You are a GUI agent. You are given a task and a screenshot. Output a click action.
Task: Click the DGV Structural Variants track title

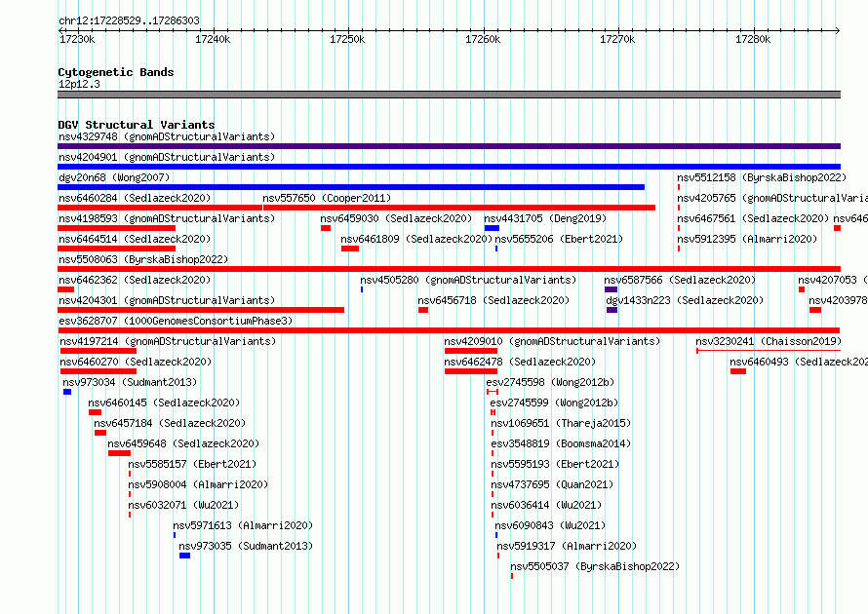coord(137,125)
